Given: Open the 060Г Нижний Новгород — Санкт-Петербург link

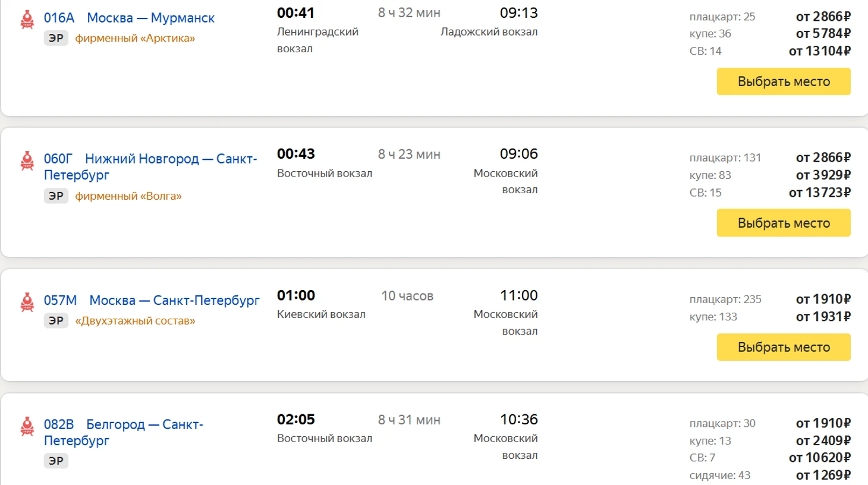Looking at the screenshot, I should [x=150, y=166].
